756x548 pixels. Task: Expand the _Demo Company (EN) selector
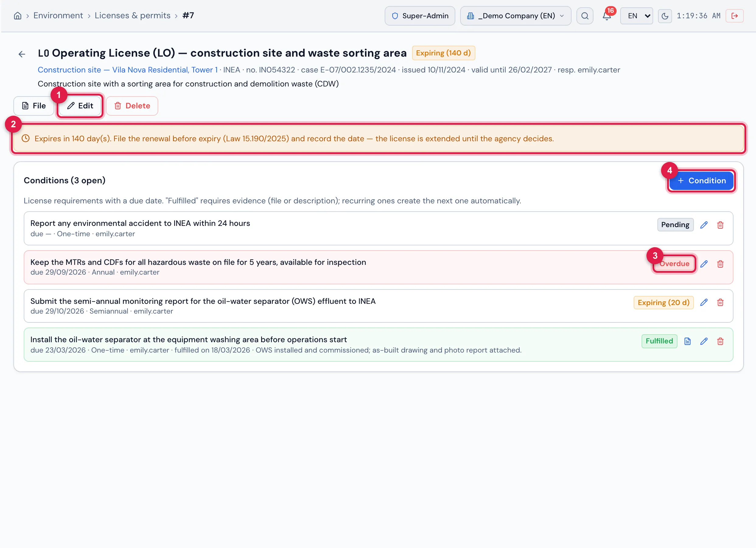[515, 16]
